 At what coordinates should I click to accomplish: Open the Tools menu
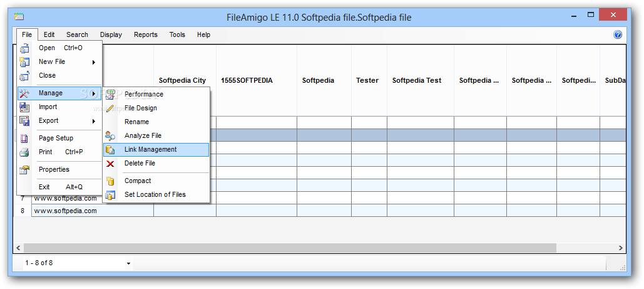click(178, 34)
